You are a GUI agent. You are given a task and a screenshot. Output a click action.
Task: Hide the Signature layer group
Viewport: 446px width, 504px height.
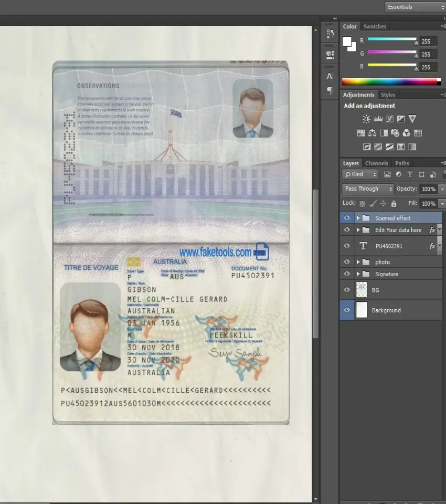click(346, 274)
